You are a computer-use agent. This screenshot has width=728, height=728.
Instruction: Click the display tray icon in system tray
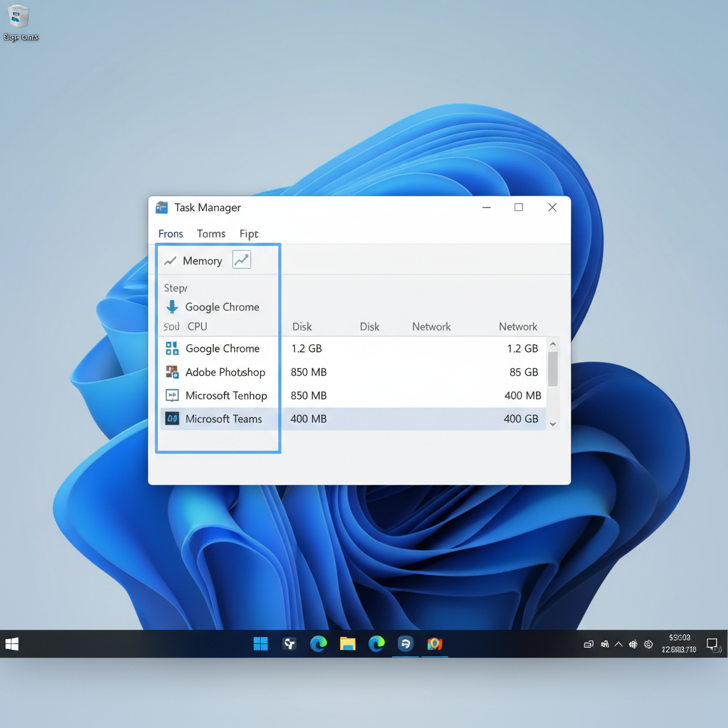(589, 644)
